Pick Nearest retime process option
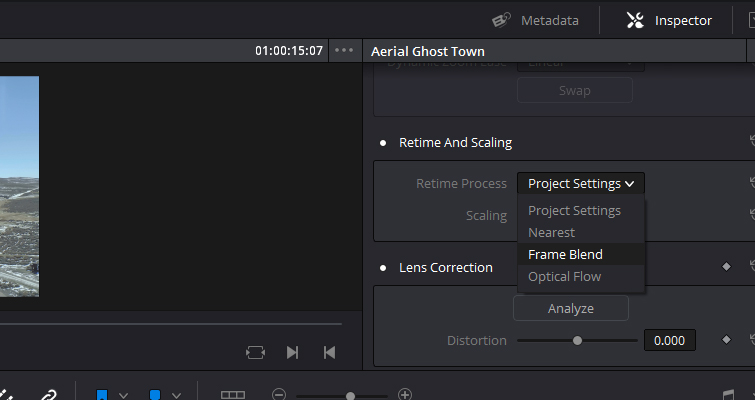The width and height of the screenshot is (755, 400). (x=551, y=233)
